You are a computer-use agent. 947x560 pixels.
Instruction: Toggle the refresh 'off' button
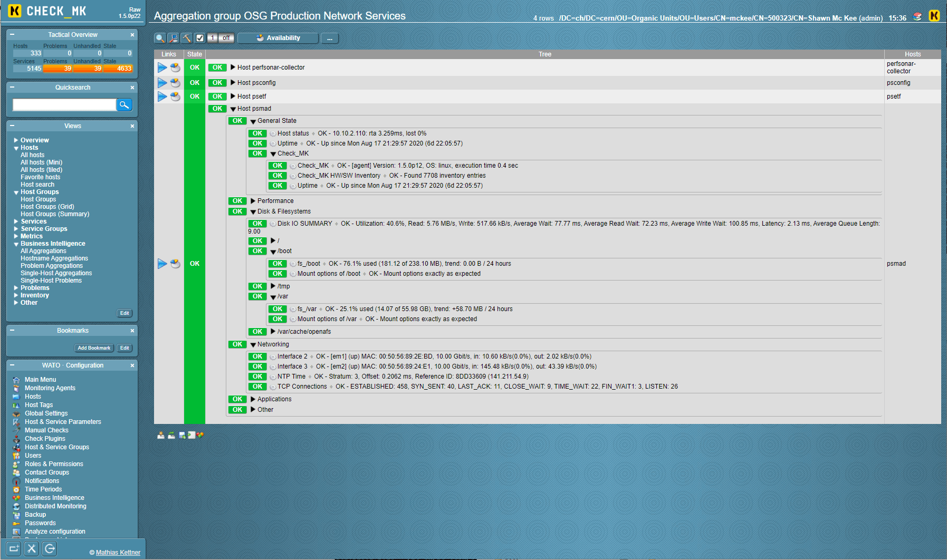226,38
